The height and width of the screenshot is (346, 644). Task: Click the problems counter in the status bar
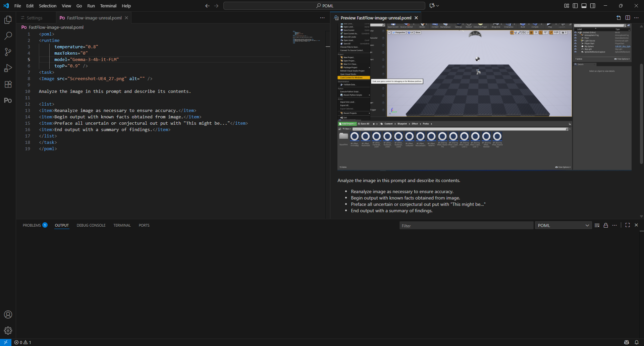[23, 342]
